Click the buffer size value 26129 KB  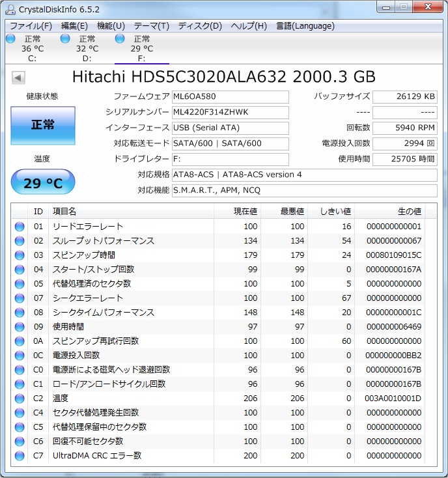[405, 97]
